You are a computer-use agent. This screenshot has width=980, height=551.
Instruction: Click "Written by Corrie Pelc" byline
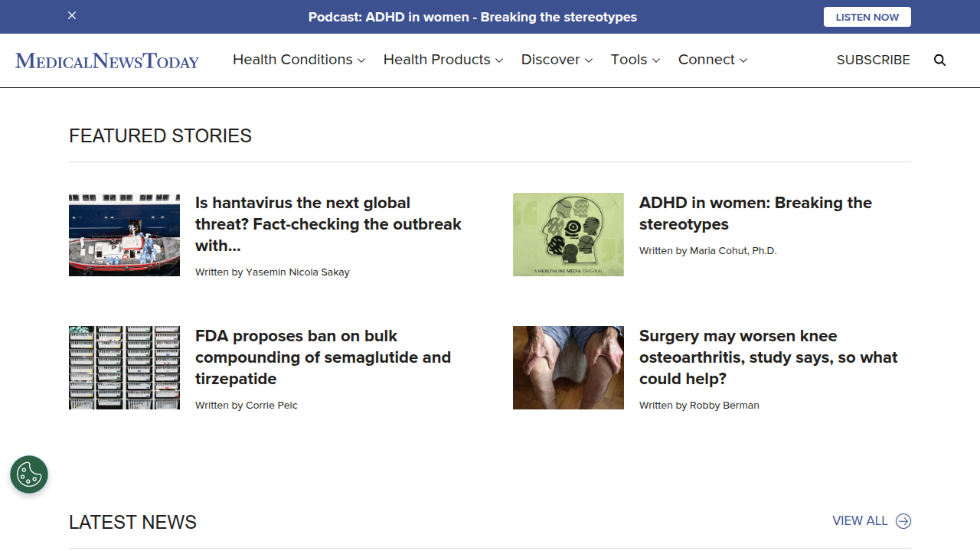pos(247,405)
